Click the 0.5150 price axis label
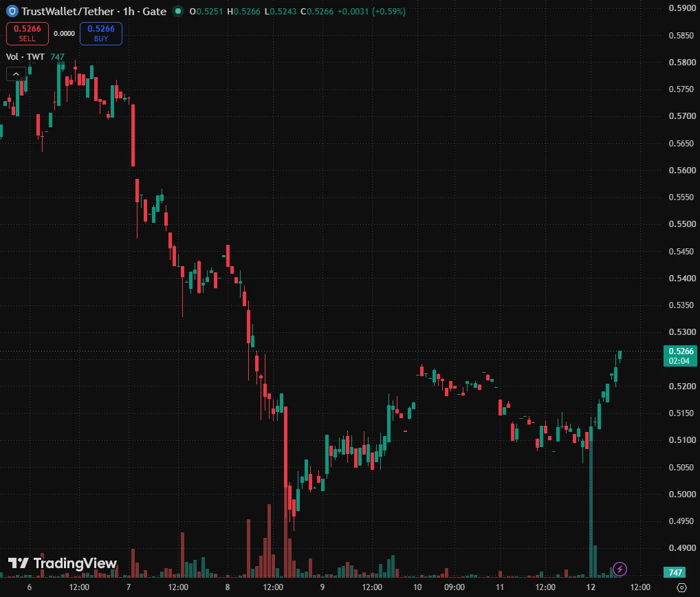Screen dimensions: 700x597 pos(682,413)
